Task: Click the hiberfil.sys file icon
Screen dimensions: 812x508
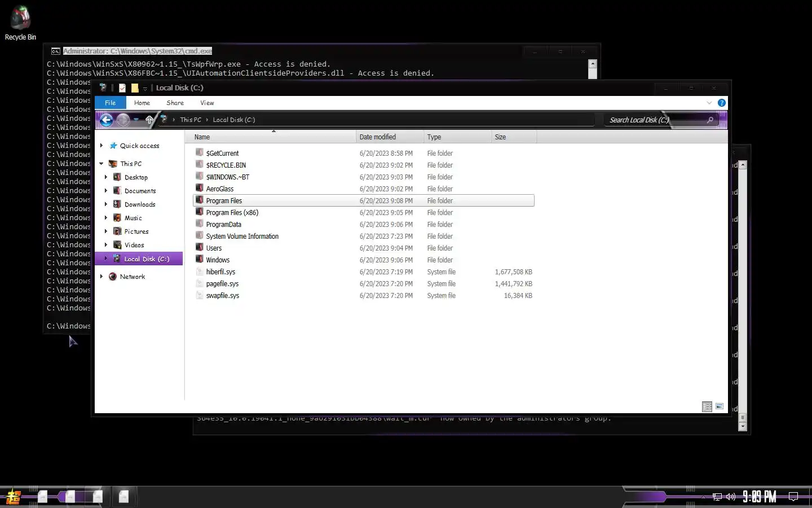Action: coord(199,271)
